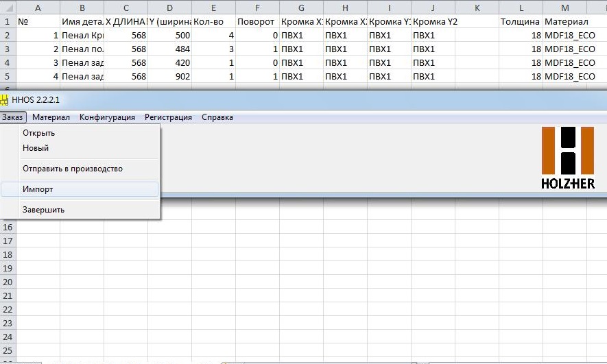The width and height of the screenshot is (607, 364).
Task: Select spreadsheet column M header
Action: click(564, 8)
